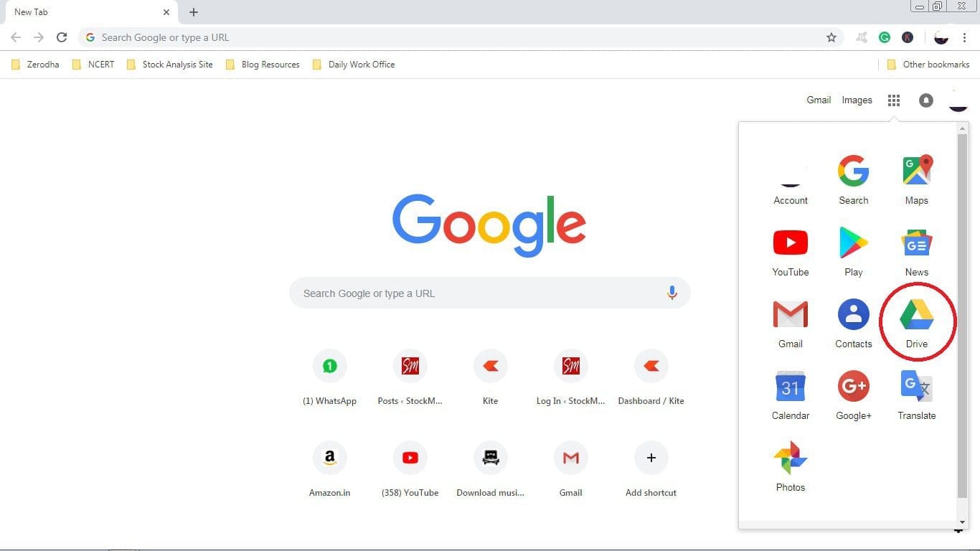Open Chrome three-dot menu
The width and height of the screenshot is (980, 551).
964,37
